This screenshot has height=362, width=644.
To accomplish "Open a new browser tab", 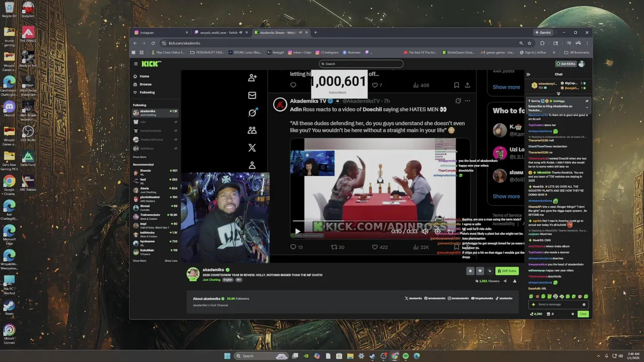I will pos(315,33).
